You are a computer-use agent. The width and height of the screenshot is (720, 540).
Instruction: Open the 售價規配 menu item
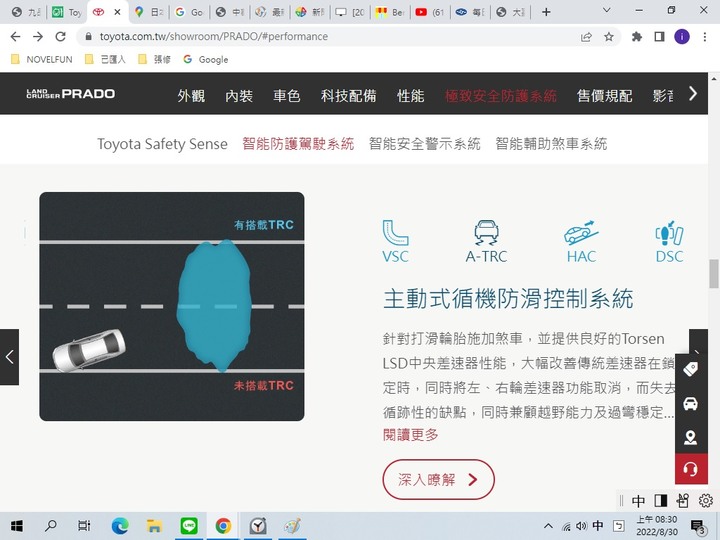coord(604,96)
